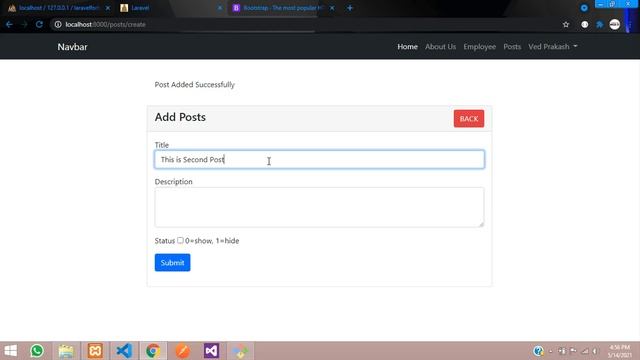Close the Laravel tab
The image size is (640, 360).
coord(220,8)
